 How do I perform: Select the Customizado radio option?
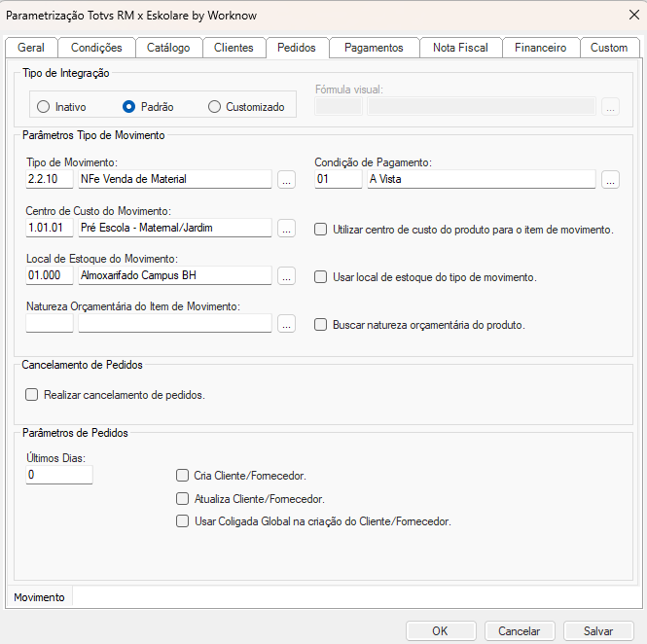point(214,107)
